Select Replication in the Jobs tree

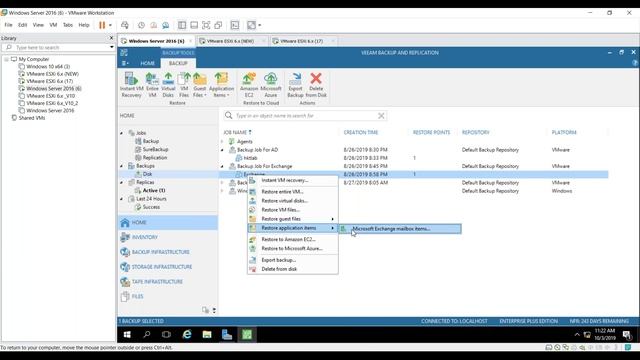point(154,158)
